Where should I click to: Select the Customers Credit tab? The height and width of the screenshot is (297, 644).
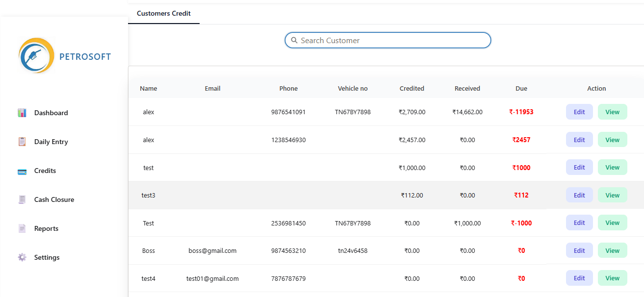pyautogui.click(x=164, y=13)
